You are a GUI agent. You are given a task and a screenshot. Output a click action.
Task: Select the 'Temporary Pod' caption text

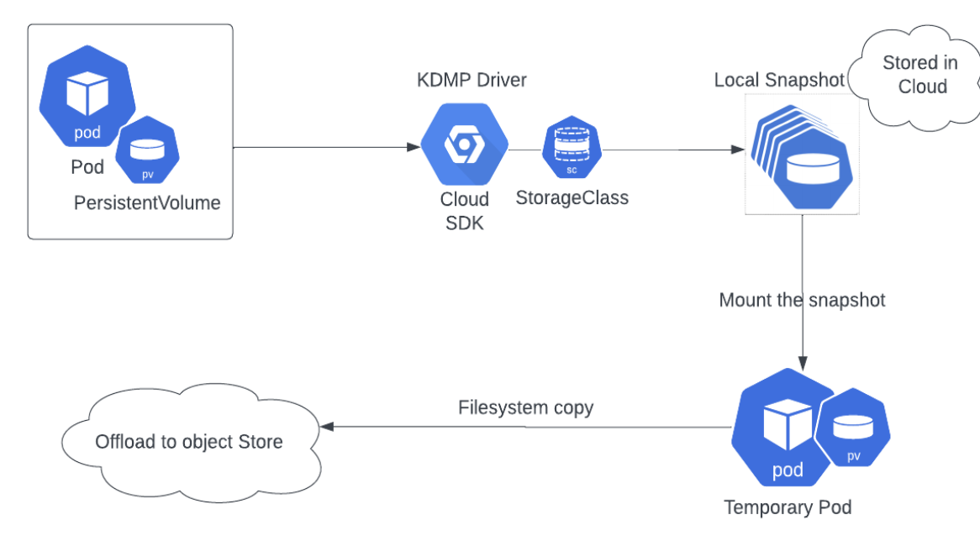[x=788, y=507]
